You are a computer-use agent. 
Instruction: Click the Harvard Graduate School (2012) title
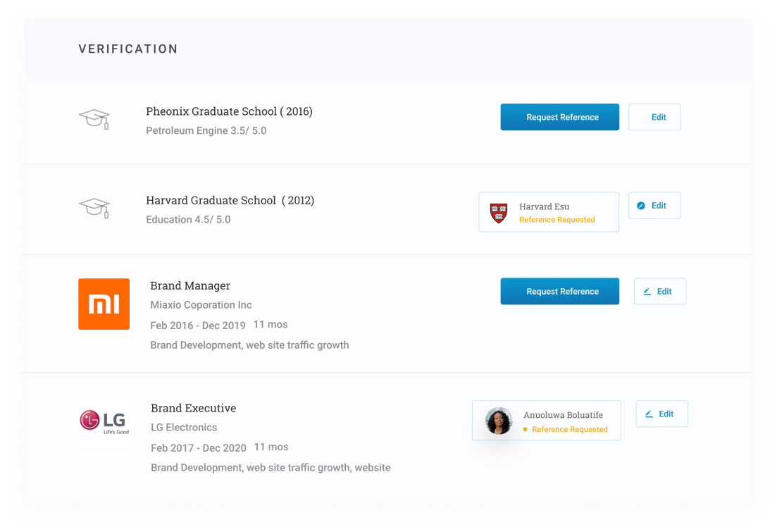(x=230, y=200)
